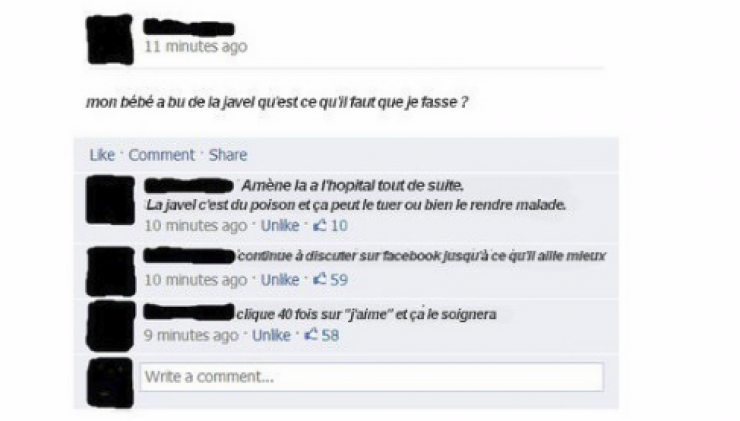
Task: Unlike the 'clique 40 fois sur j'aime' comment
Action: tap(271, 335)
